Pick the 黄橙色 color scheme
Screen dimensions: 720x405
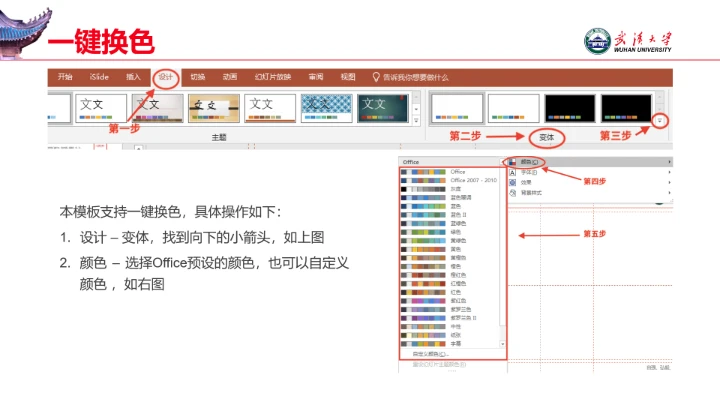pyautogui.click(x=449, y=258)
